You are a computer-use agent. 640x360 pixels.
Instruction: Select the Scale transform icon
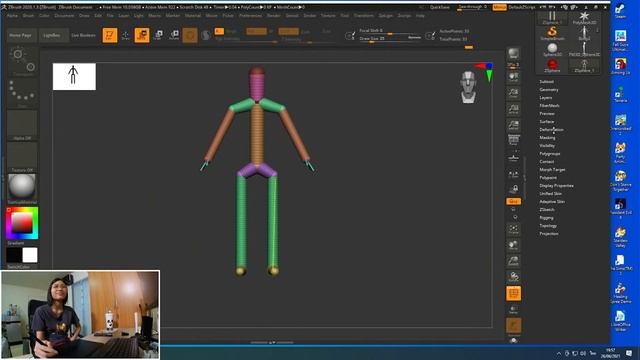[x=158, y=35]
